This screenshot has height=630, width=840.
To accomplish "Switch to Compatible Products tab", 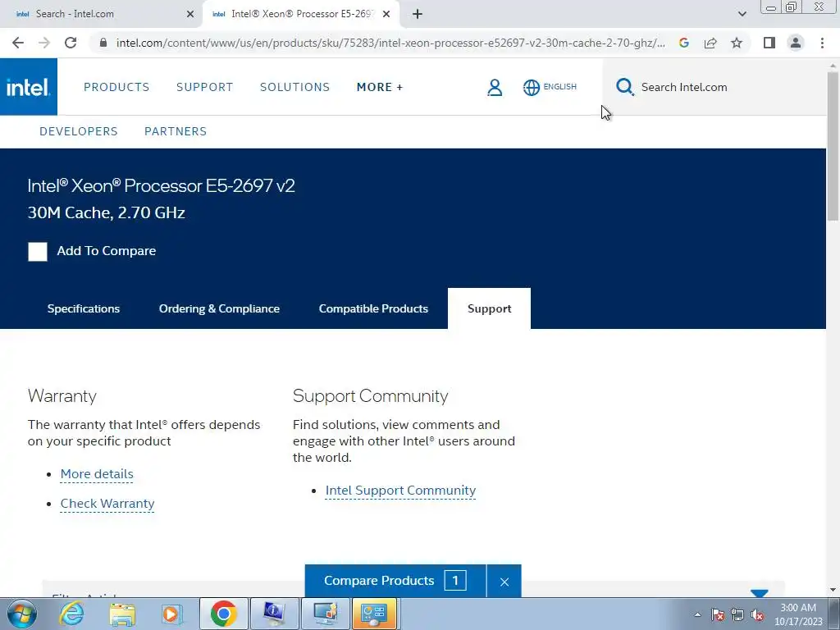I will click(373, 308).
